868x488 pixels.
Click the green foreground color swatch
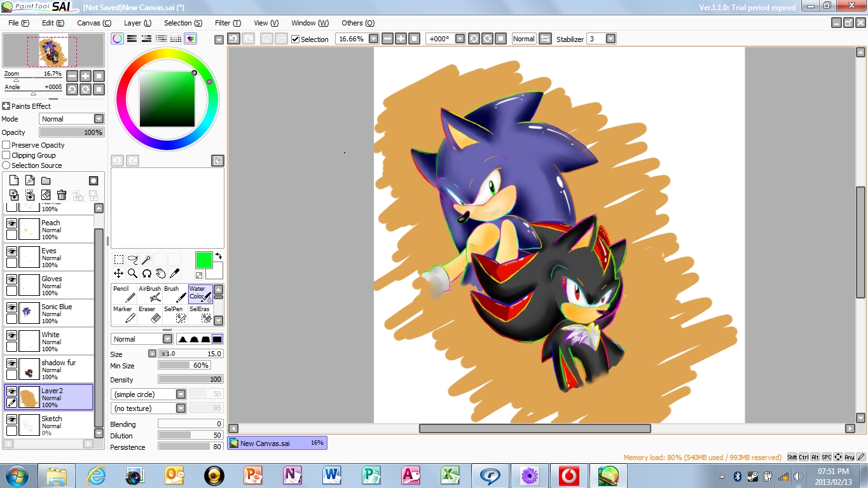pos(203,260)
